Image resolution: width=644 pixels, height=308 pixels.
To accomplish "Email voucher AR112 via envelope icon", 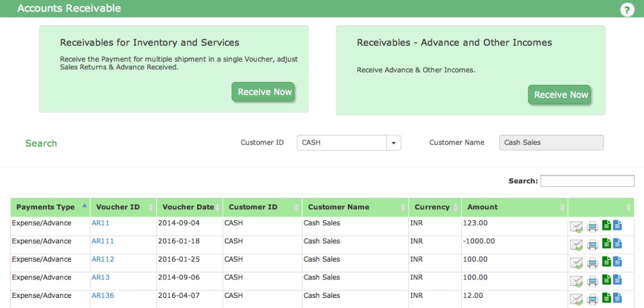I will point(576,263).
